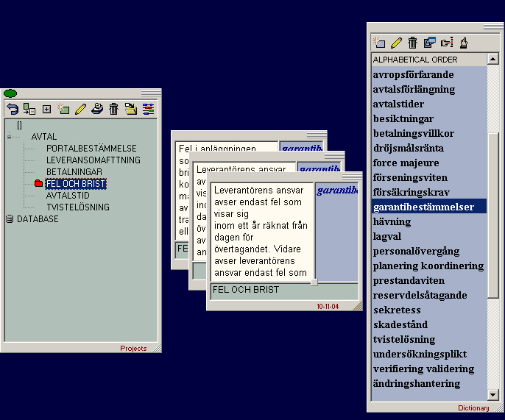Select TVISTELÖSNING in the project tree
Screen dimensions: 505x420
(77, 207)
